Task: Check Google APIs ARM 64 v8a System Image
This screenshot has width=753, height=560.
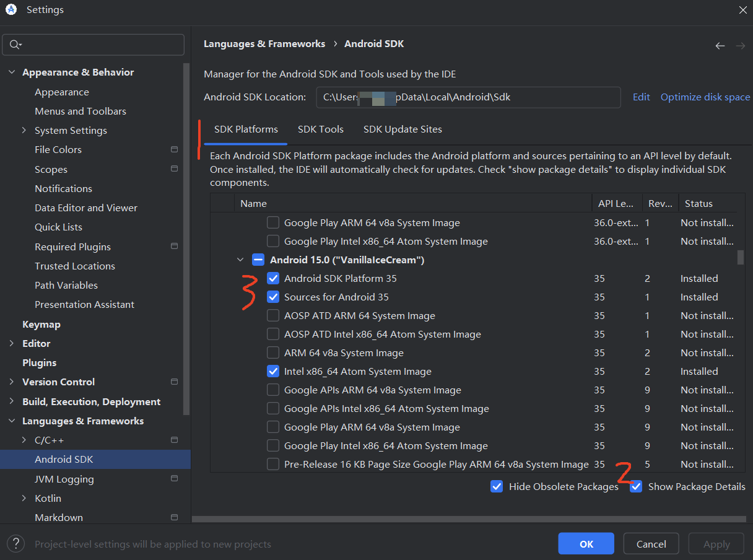Action: pos(273,390)
